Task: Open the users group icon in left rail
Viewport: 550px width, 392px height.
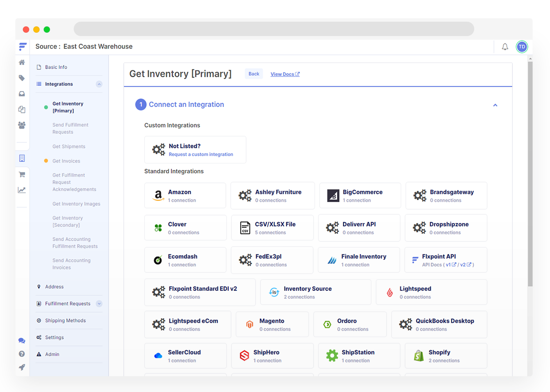Action: coord(22,125)
